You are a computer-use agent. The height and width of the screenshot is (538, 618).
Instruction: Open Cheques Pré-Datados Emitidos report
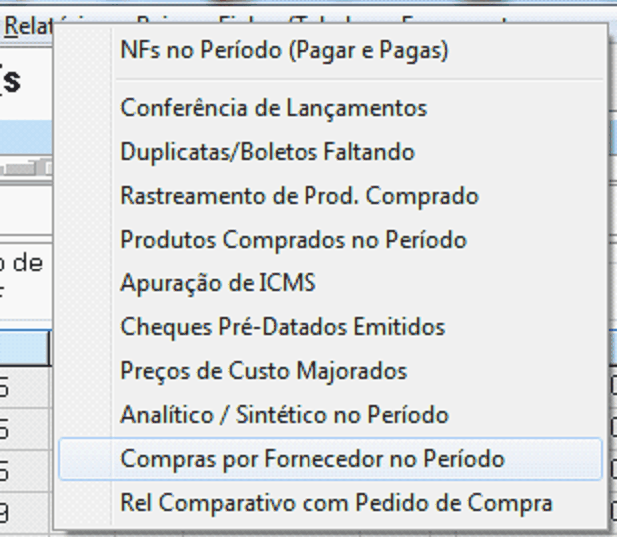coord(282,327)
